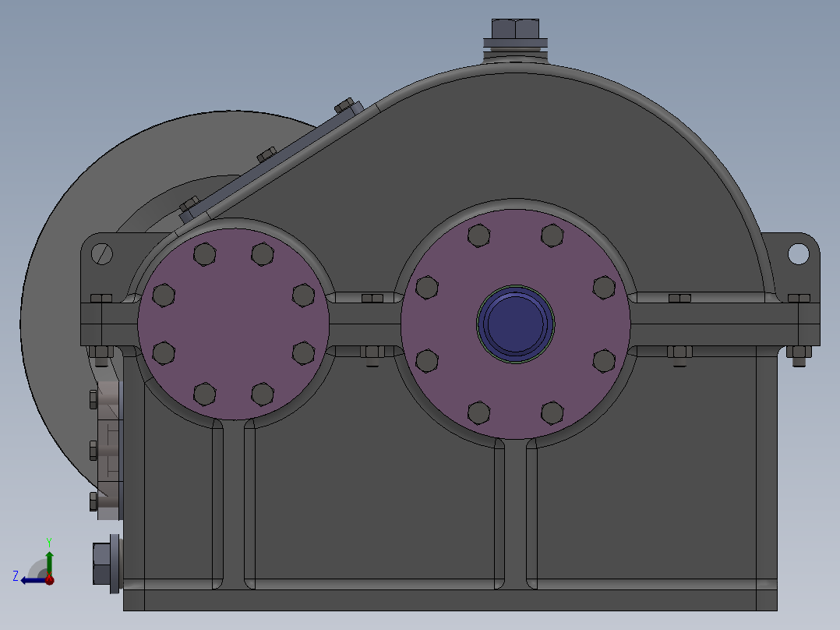Click the red X axis dot of the triad
This screenshot has width=840, height=630.
click(50, 579)
